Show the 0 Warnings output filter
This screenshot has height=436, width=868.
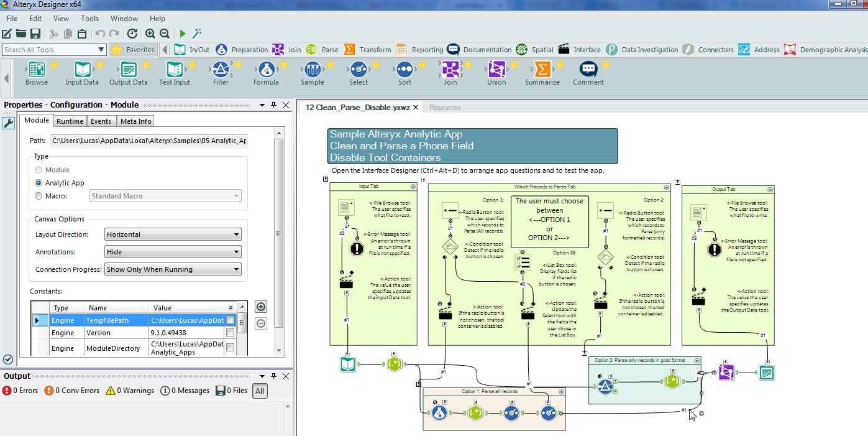(130, 391)
